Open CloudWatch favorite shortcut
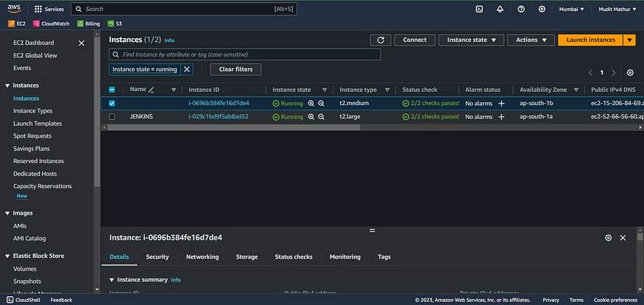Screen dimensions: 644x305 pyautogui.click(x=52, y=24)
